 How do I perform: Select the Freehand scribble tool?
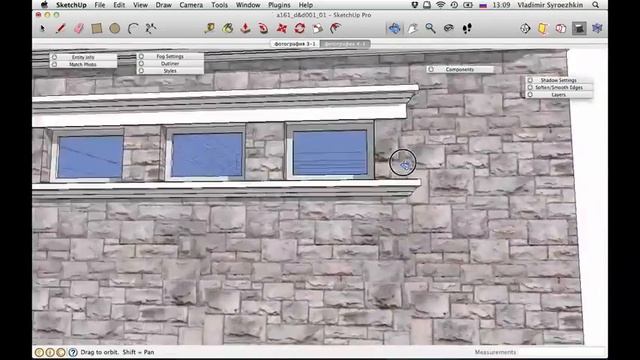coord(151,28)
